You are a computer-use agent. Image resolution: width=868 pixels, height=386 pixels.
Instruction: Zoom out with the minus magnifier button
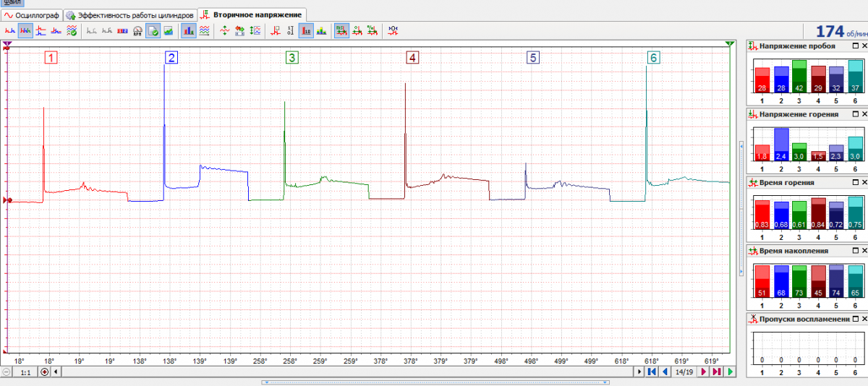coord(7,372)
